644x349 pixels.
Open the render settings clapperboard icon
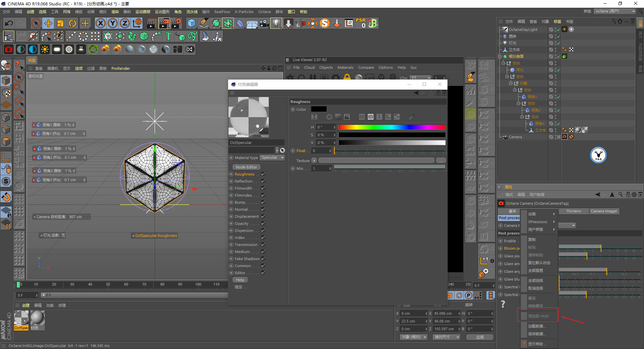[176, 23]
